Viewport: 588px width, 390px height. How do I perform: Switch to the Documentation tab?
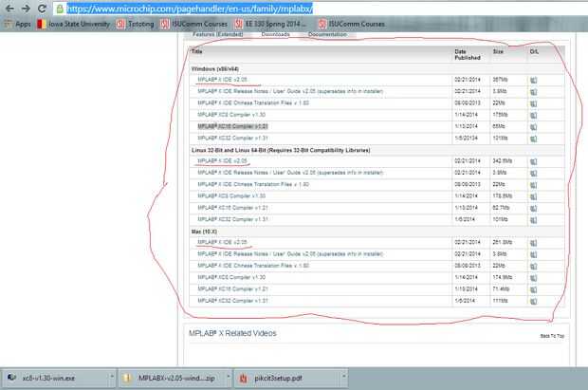[x=327, y=34]
